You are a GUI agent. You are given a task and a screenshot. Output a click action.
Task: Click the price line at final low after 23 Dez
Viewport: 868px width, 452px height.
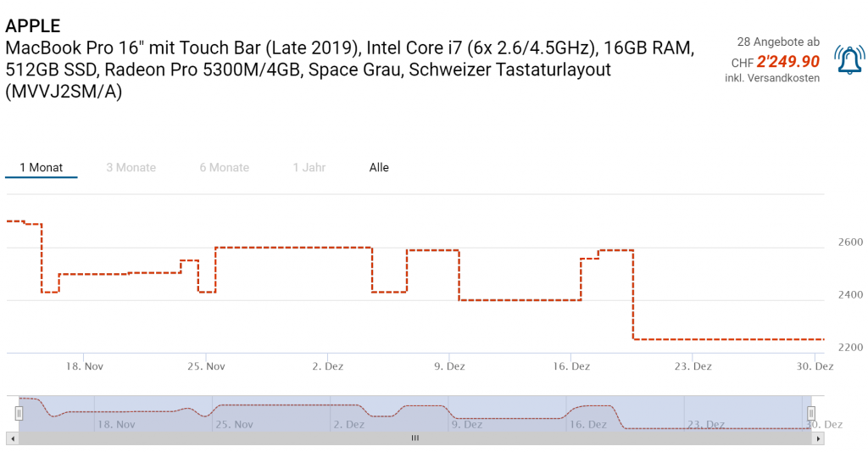tap(728, 339)
